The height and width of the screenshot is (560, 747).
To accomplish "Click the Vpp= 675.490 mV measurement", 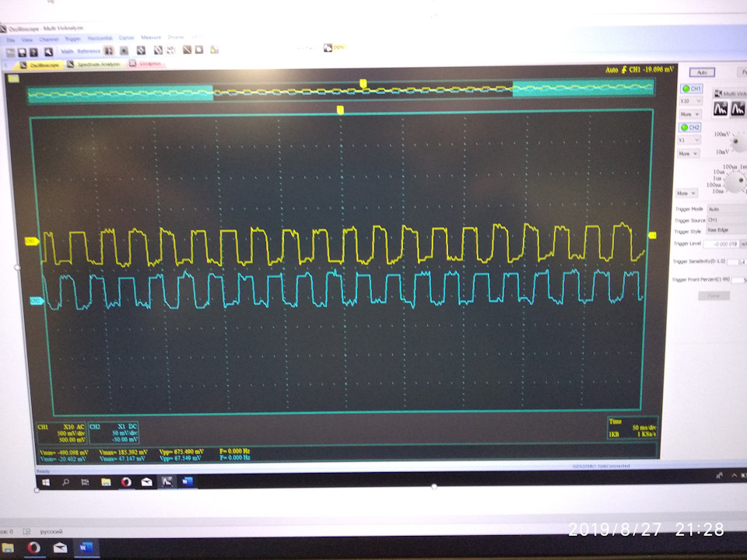I will pos(182,451).
